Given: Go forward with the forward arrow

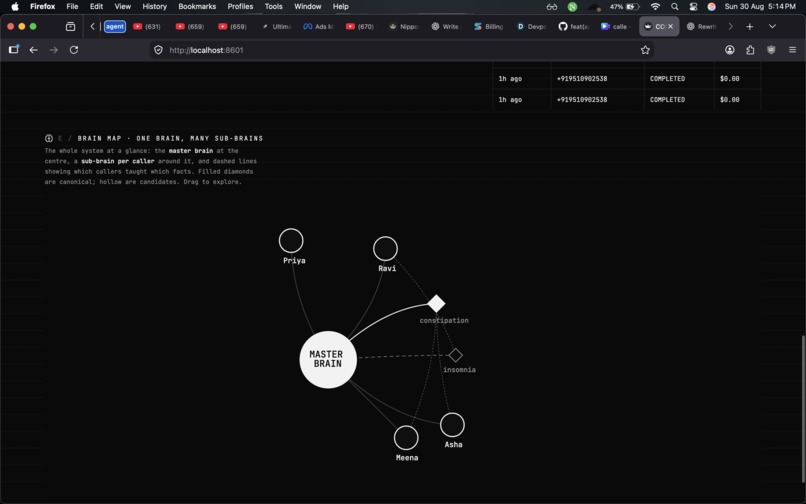Looking at the screenshot, I should click(53, 50).
